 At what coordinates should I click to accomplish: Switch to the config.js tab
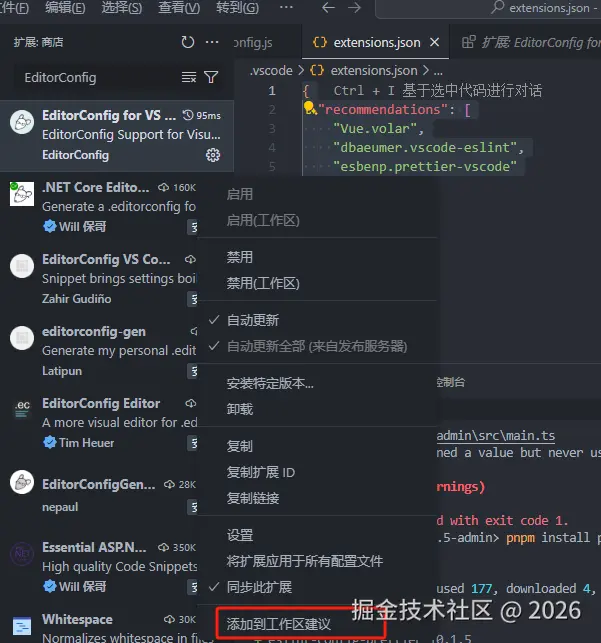tap(266, 42)
